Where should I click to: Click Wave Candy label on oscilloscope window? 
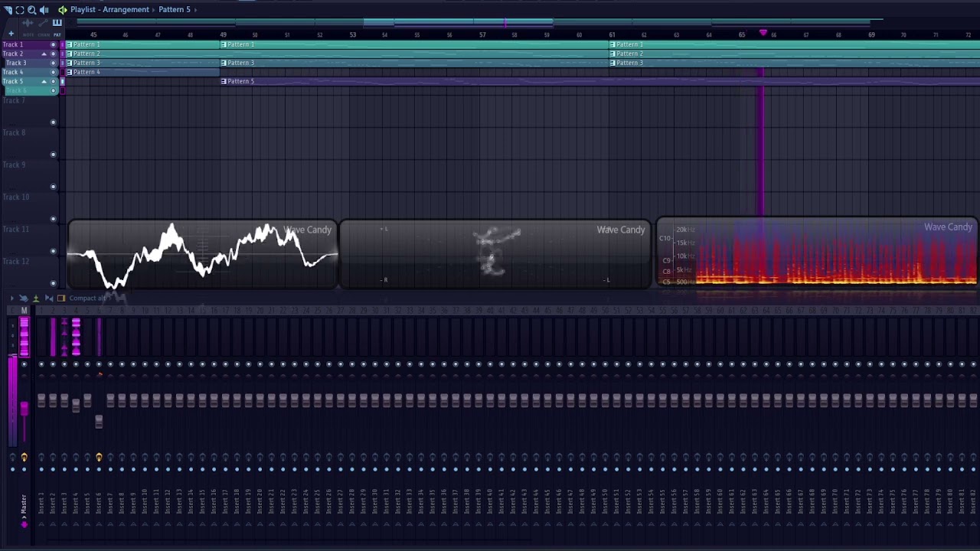coord(308,230)
